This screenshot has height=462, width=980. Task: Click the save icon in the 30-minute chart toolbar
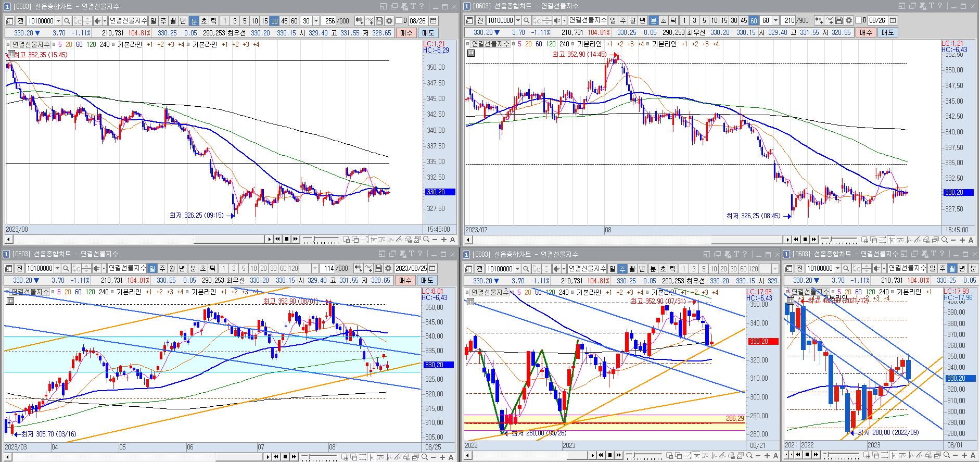point(379,21)
